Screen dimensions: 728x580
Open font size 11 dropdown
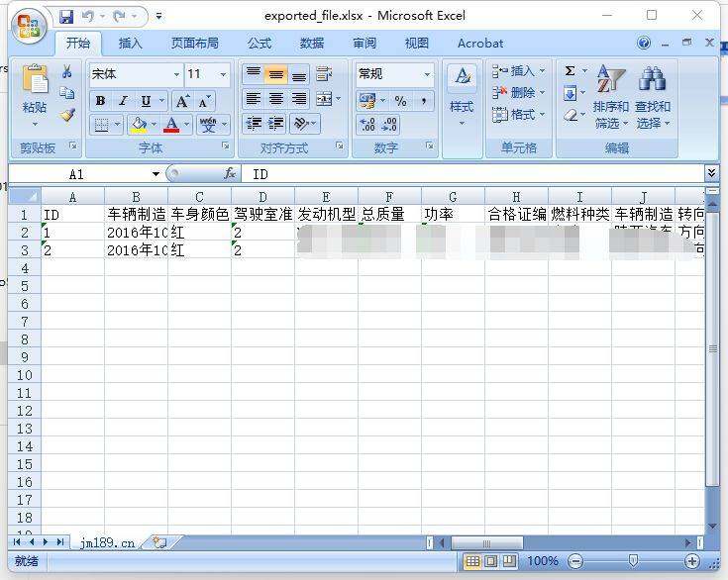point(223,74)
